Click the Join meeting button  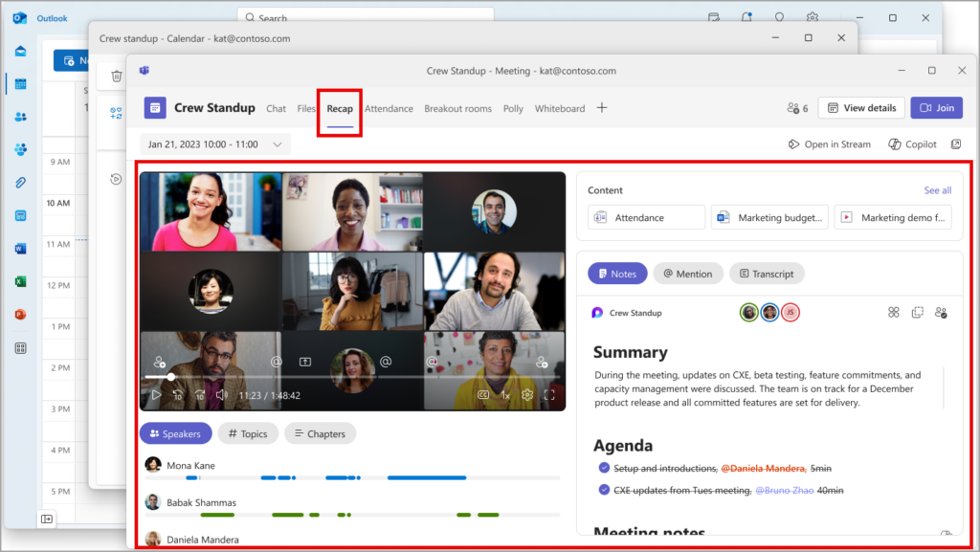point(936,108)
